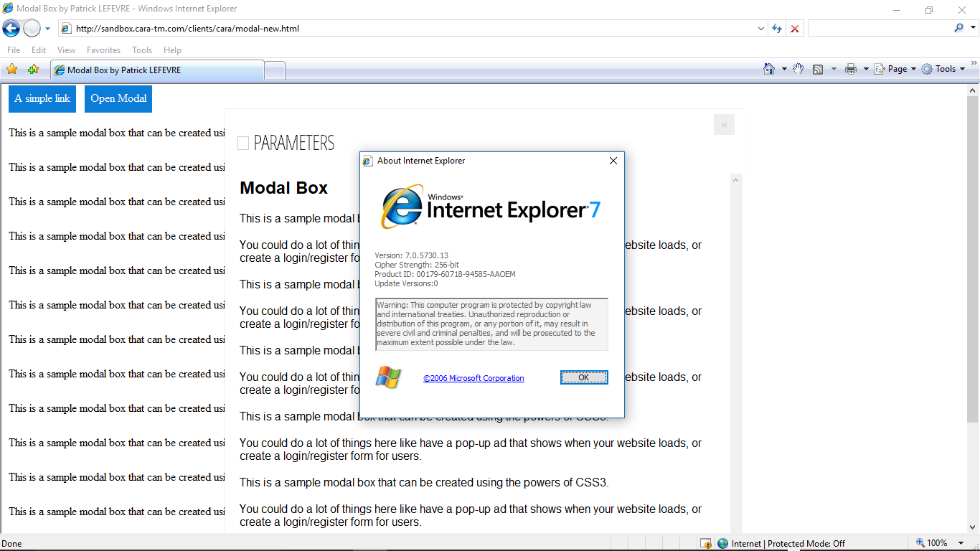Open the Page command bar menu
The image size is (980, 551).
(x=895, y=69)
